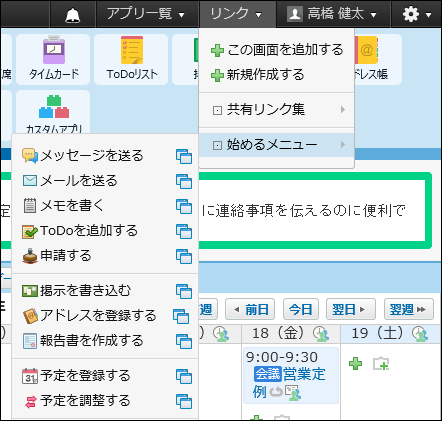The image size is (442, 421).
Task: Select 新規作成する menu item
Action: point(277,75)
